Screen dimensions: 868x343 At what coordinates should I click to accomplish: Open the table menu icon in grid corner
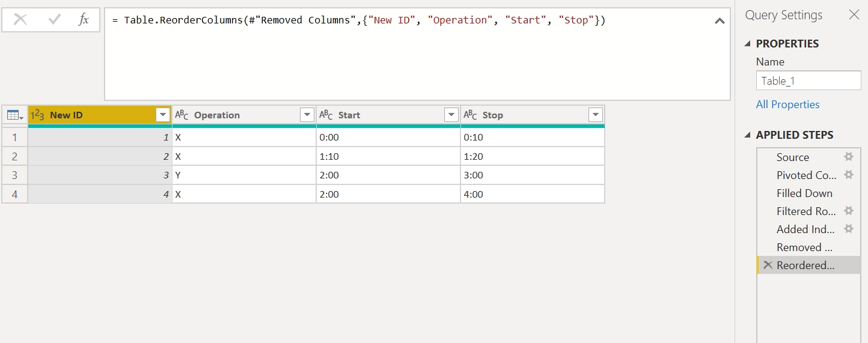[x=14, y=115]
